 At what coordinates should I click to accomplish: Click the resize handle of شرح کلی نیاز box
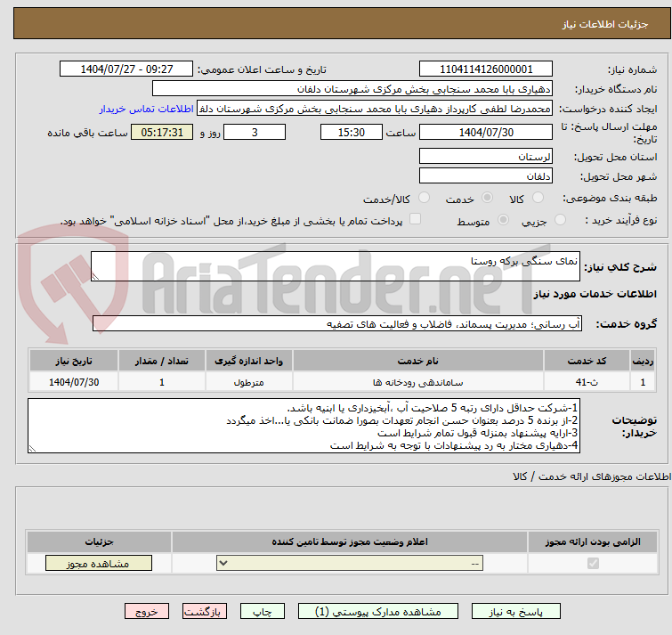pos(95,277)
